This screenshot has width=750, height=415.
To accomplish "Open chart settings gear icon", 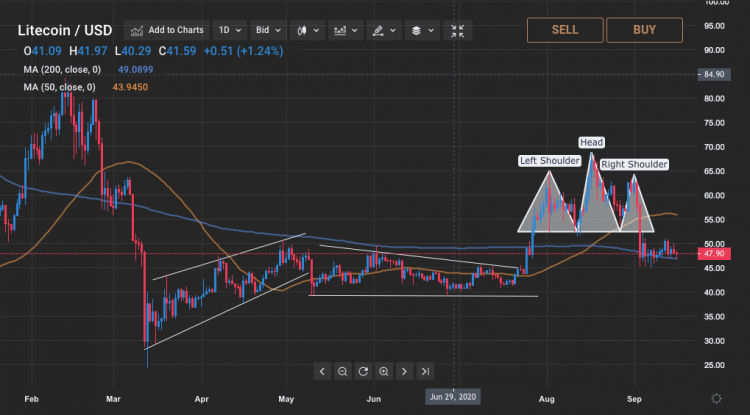I will (x=716, y=399).
